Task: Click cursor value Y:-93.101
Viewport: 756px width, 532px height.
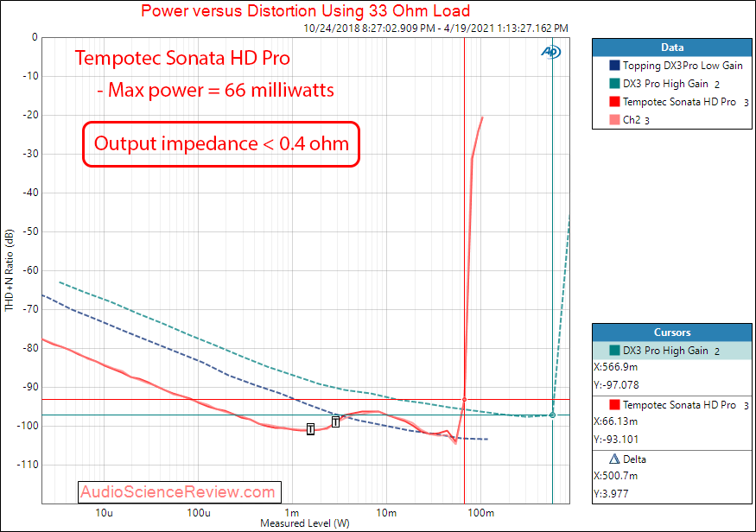Action: [616, 440]
